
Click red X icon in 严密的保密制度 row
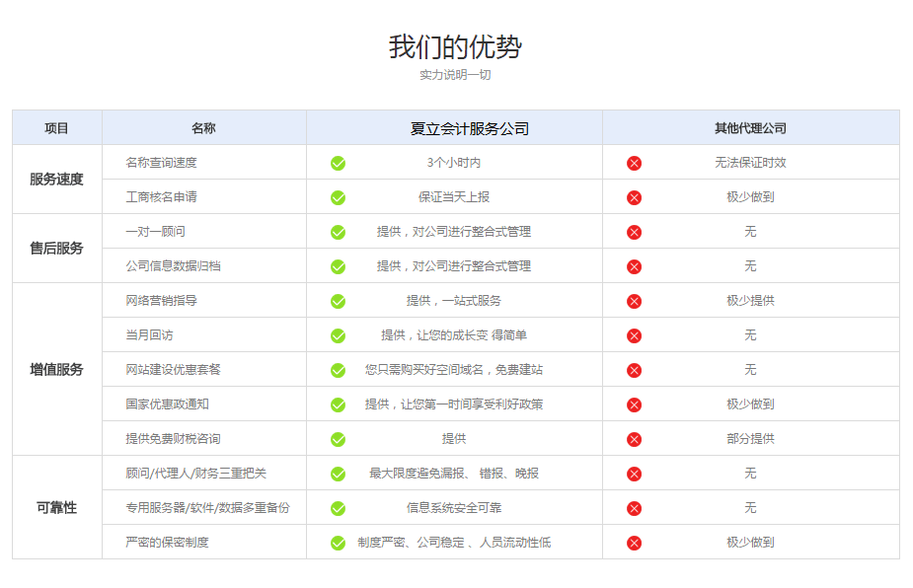(634, 543)
